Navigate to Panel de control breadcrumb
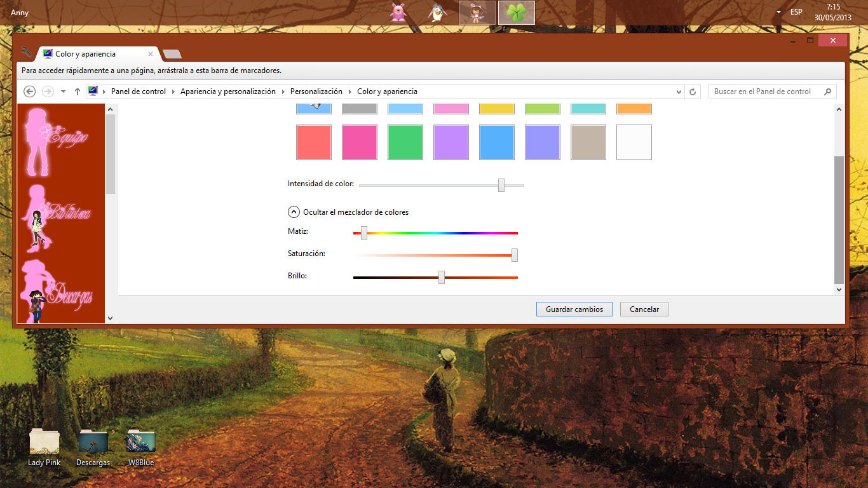 [x=139, y=91]
